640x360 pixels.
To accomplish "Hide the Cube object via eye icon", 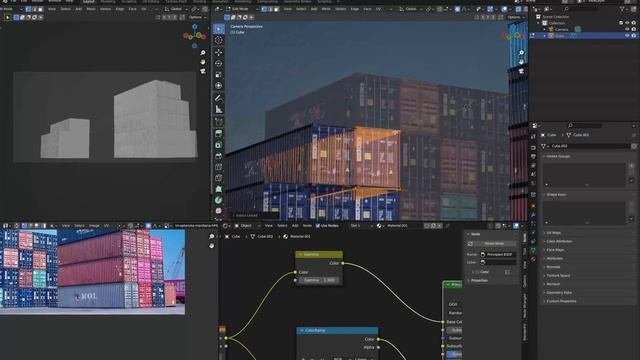I will click(x=627, y=36).
